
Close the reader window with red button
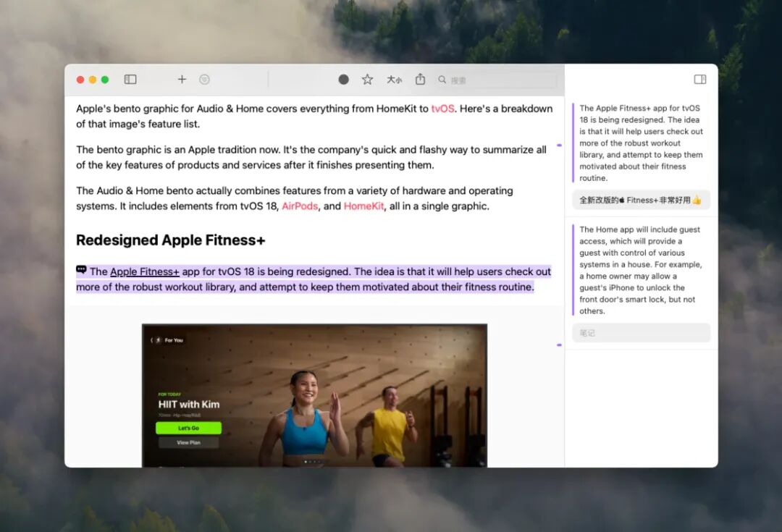(x=80, y=80)
